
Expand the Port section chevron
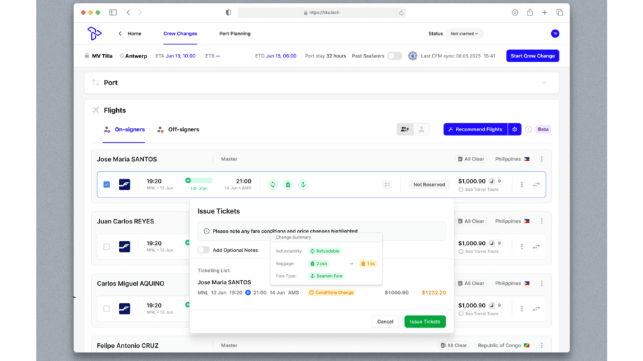click(x=544, y=83)
